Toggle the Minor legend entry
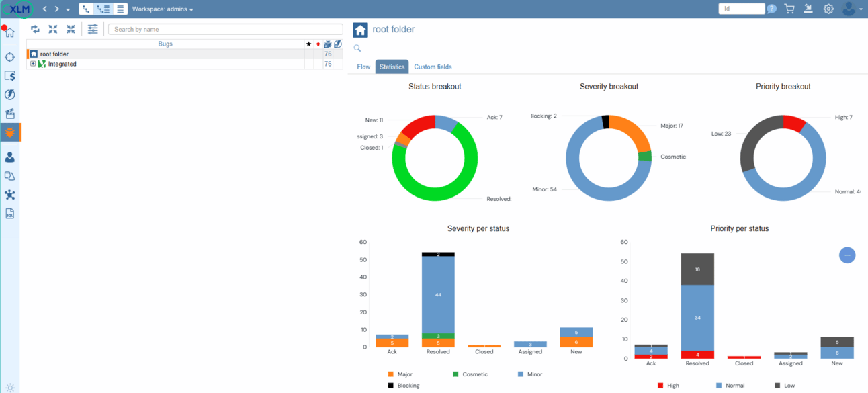The image size is (868, 393). pyautogui.click(x=530, y=374)
